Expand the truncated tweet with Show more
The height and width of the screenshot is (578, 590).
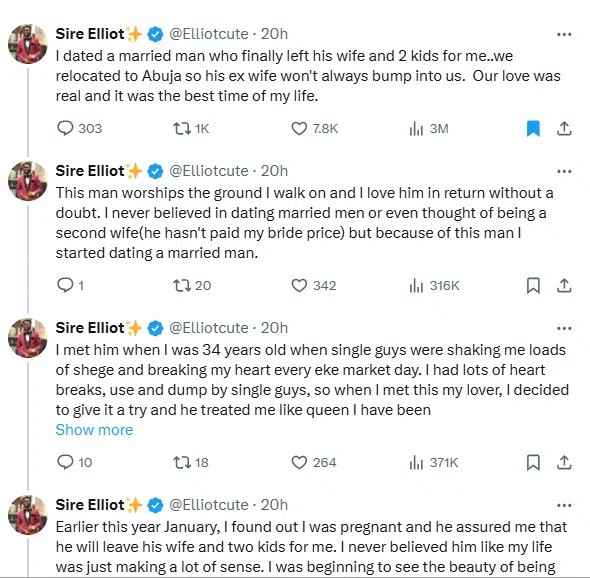pyautogui.click(x=94, y=430)
